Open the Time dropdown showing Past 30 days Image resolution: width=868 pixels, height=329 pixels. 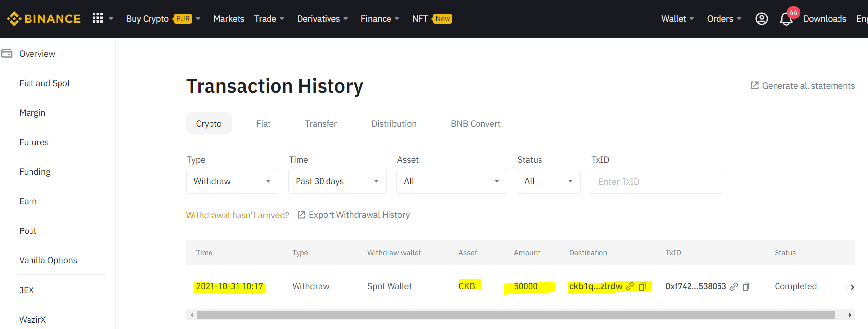click(337, 181)
